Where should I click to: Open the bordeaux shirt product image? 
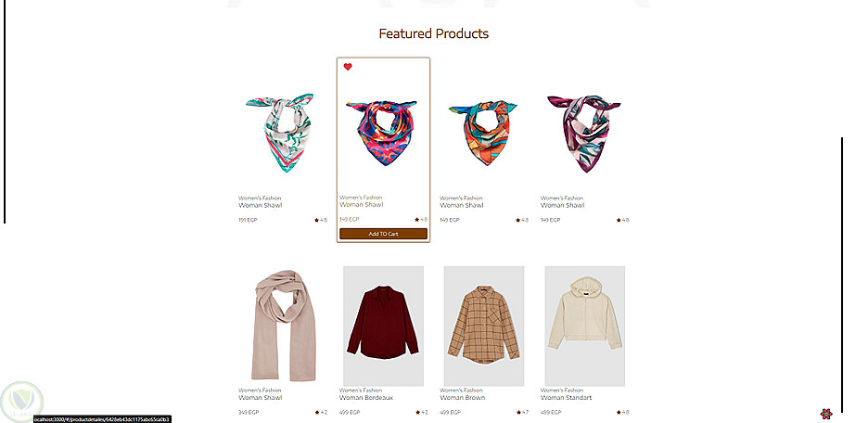coord(383,327)
